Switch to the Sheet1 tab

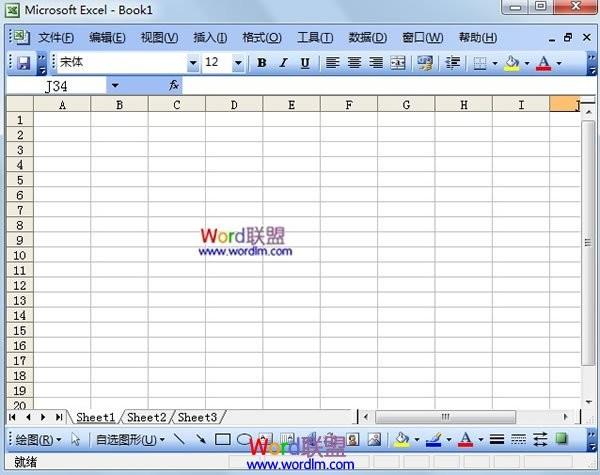pyautogui.click(x=96, y=417)
